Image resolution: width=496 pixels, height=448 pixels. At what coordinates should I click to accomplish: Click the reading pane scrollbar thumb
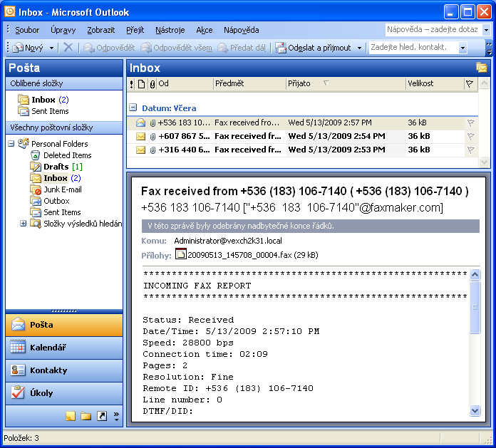pos(475,307)
